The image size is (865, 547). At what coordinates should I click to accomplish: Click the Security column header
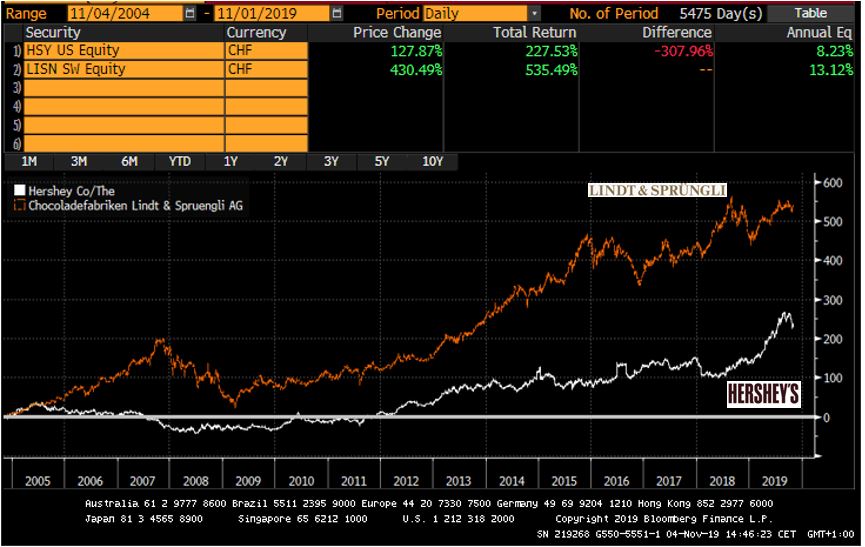53,33
